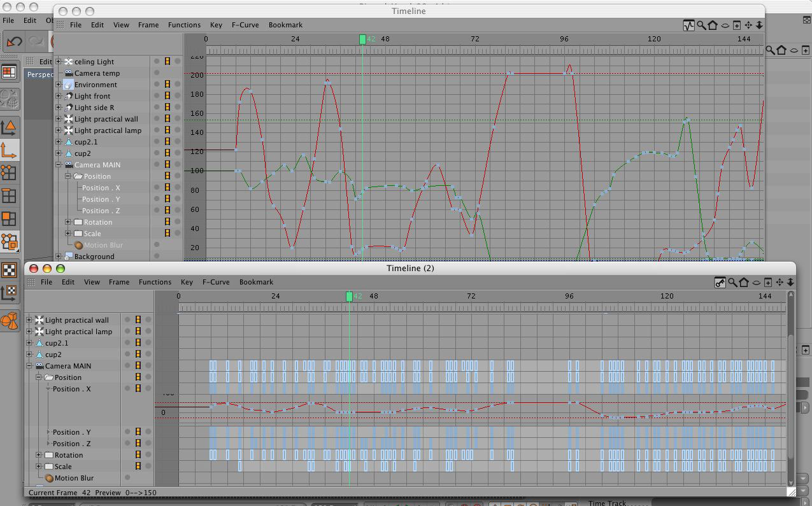Click the green playhead marker in top Timeline
812x506 pixels.
(362, 39)
